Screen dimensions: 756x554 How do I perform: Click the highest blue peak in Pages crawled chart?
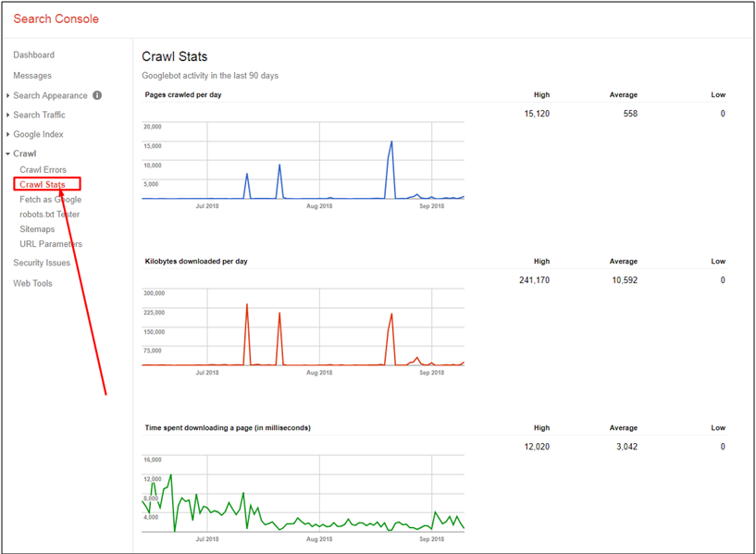(x=391, y=142)
